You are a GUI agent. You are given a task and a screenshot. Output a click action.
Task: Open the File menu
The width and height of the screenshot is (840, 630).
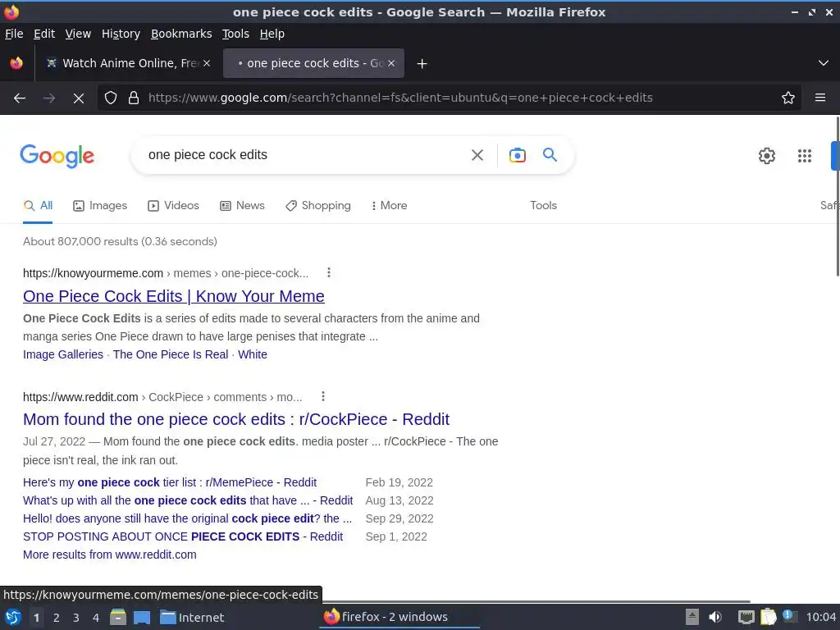(14, 34)
